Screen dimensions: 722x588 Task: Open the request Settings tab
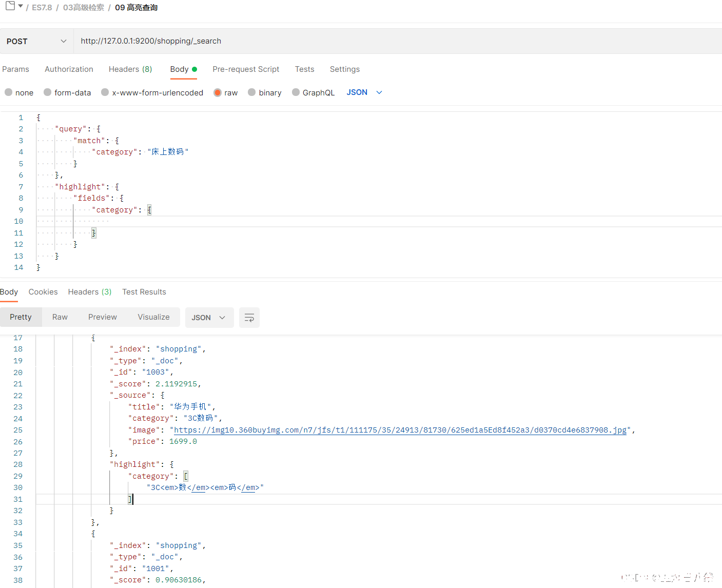pos(345,69)
